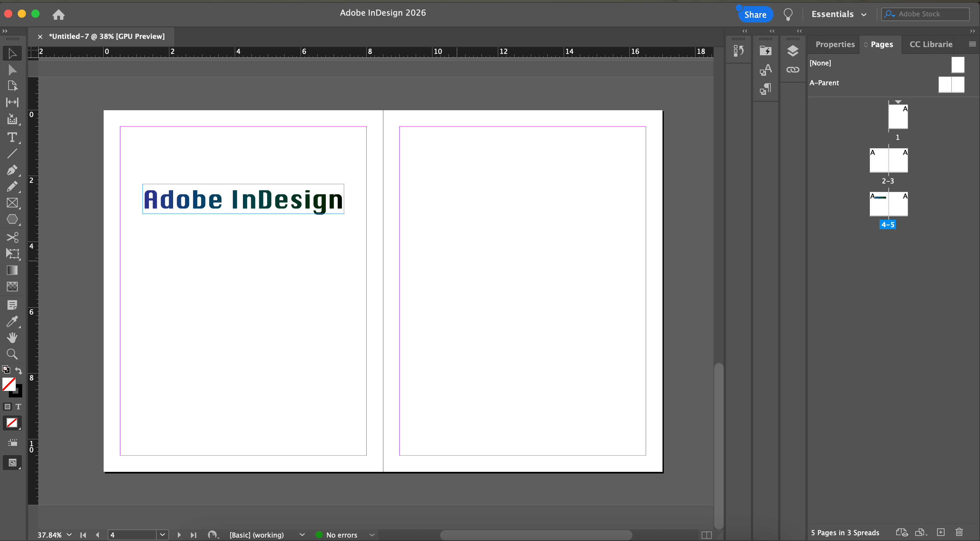The width and height of the screenshot is (980, 541).
Task: Pick the Scissors tool
Action: point(12,237)
